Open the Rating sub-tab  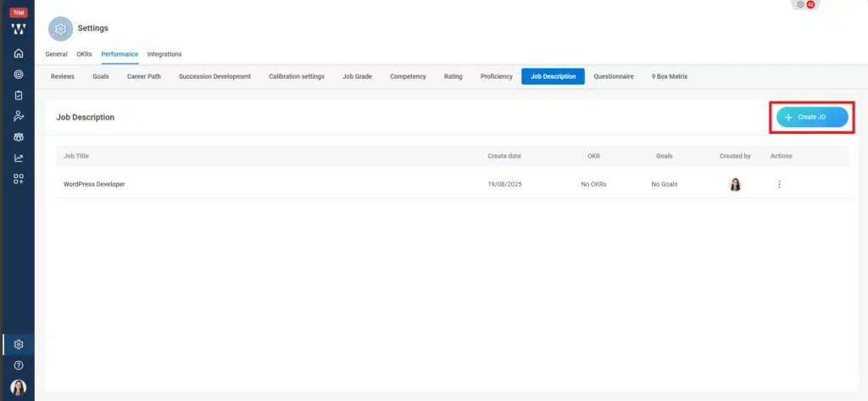[453, 76]
